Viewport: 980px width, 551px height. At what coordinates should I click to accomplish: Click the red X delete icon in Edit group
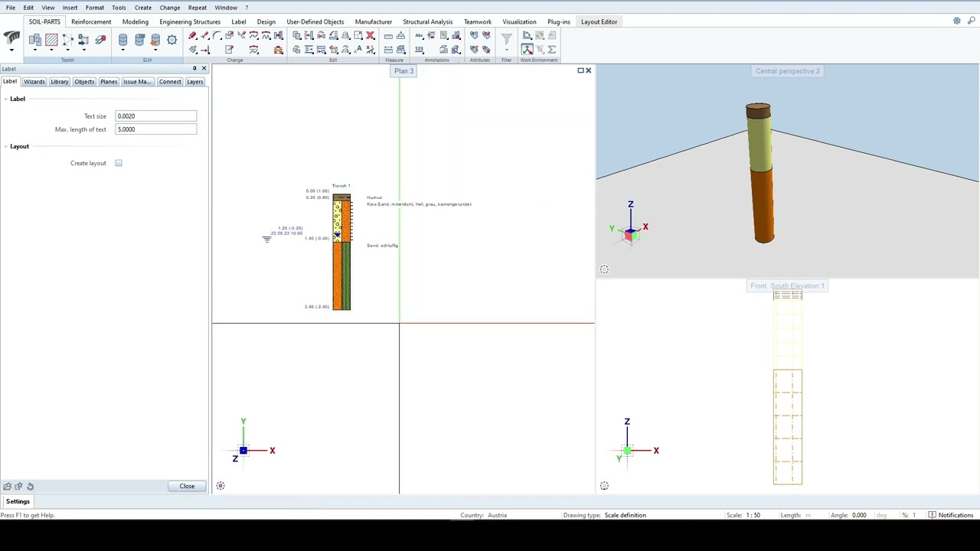[x=370, y=35]
